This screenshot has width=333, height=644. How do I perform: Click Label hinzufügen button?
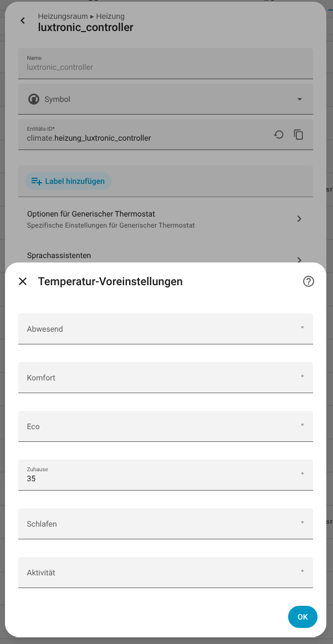68,181
